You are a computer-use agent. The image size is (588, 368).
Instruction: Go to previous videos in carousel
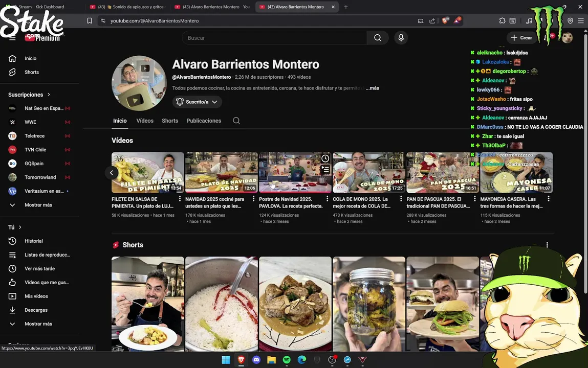[112, 173]
